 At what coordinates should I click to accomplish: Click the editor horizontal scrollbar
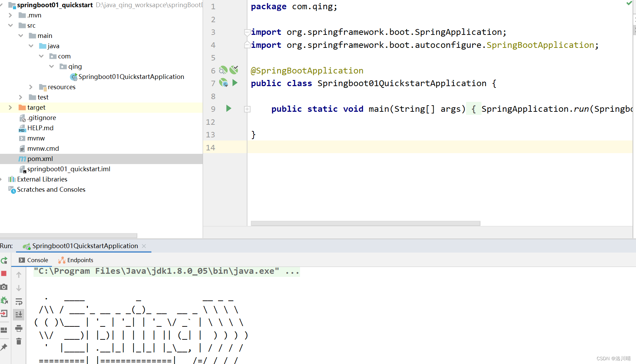(365, 223)
